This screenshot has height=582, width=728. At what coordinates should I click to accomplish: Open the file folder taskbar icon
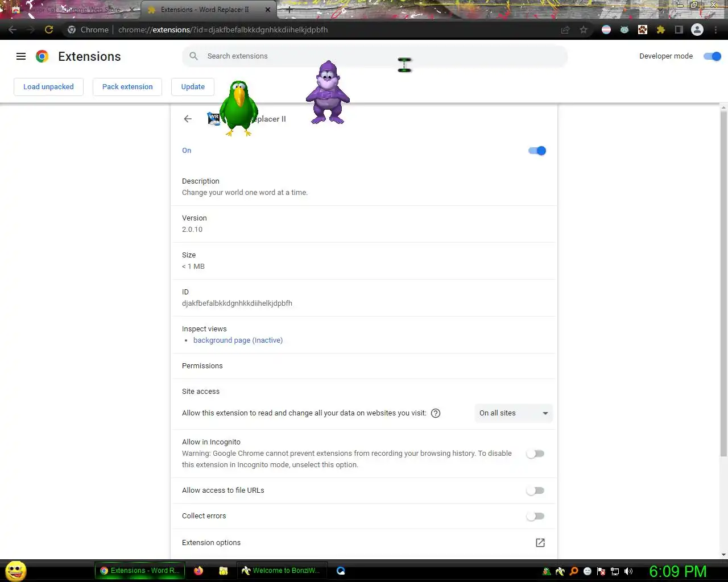(x=224, y=571)
